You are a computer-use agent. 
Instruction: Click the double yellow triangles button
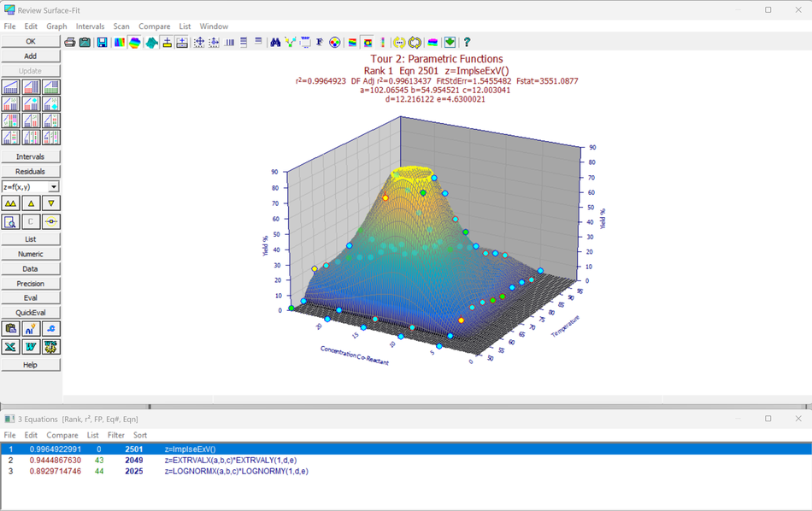point(10,203)
